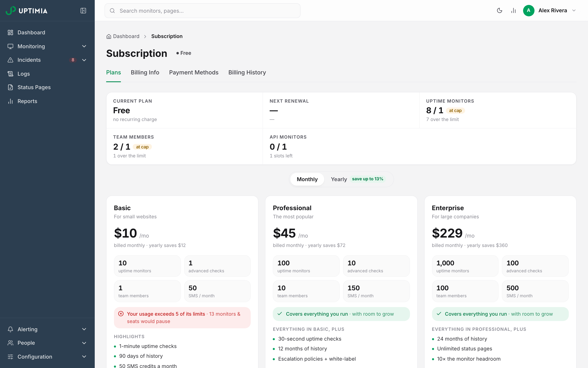Click the Incidents badge showing 8
Screen dimensions: 588x368
[x=73, y=60]
